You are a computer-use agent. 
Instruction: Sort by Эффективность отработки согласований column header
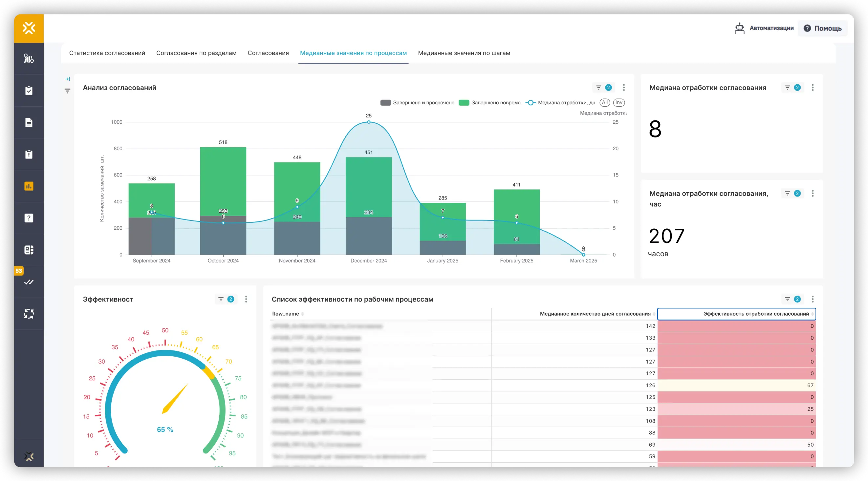coord(755,314)
